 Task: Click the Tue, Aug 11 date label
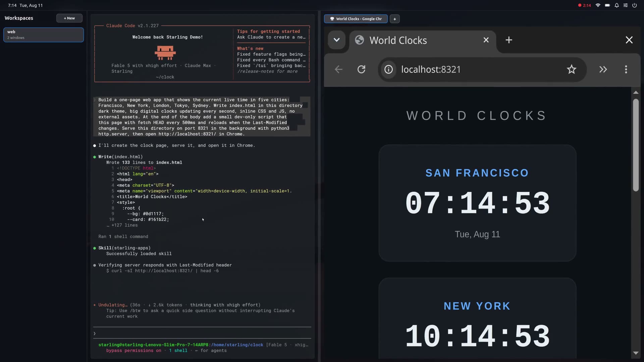[477, 234]
